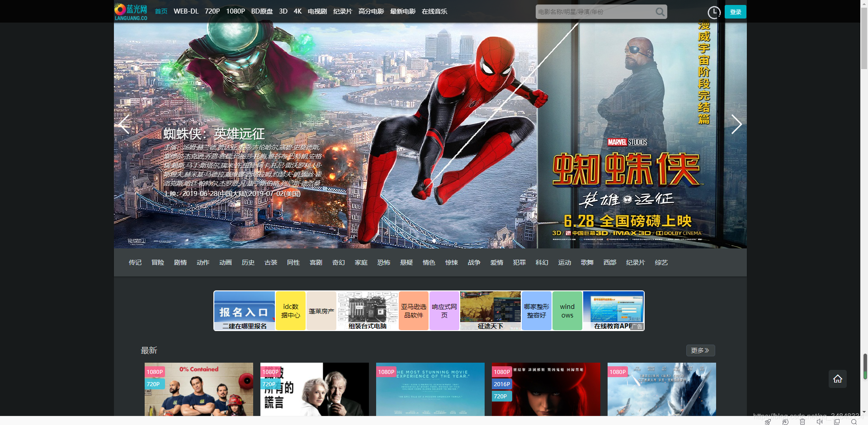Select the 西部 genre link
The width and height of the screenshot is (868, 425).
pos(610,262)
